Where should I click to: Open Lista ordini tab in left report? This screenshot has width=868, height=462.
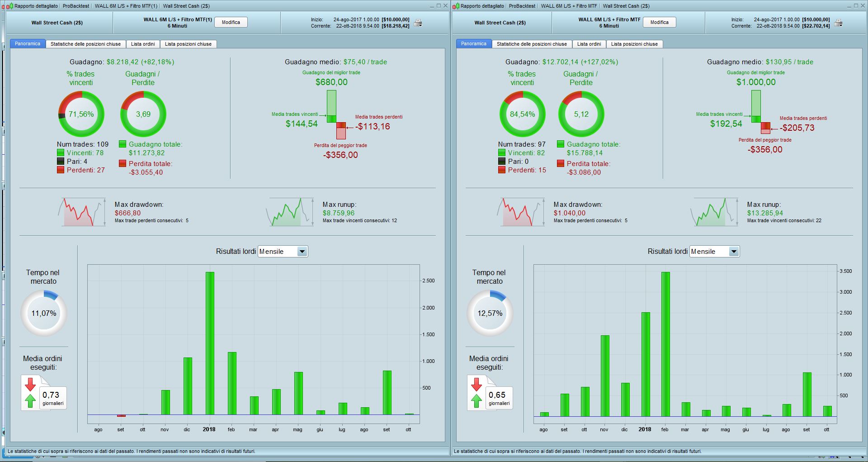coord(143,44)
